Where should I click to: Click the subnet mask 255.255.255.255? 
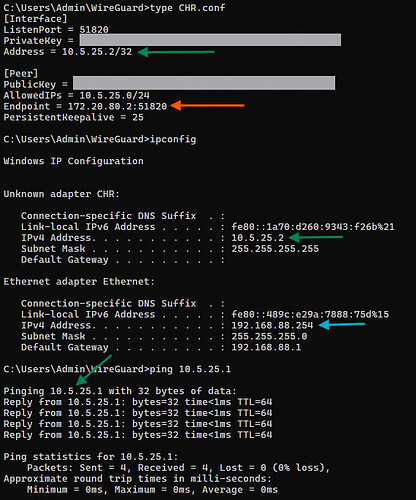(275, 249)
